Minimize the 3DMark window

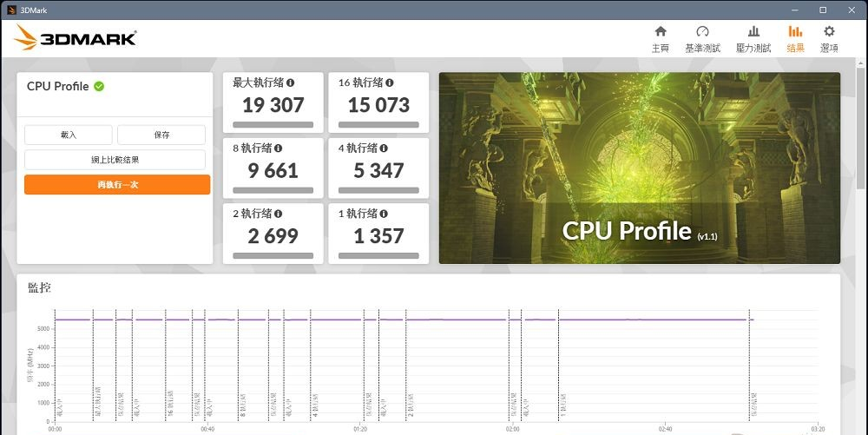[x=795, y=10]
